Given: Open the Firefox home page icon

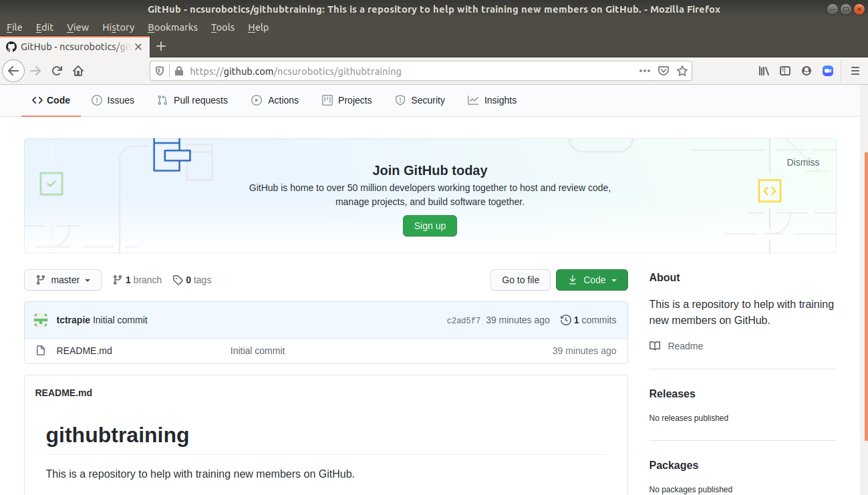Looking at the screenshot, I should point(78,71).
